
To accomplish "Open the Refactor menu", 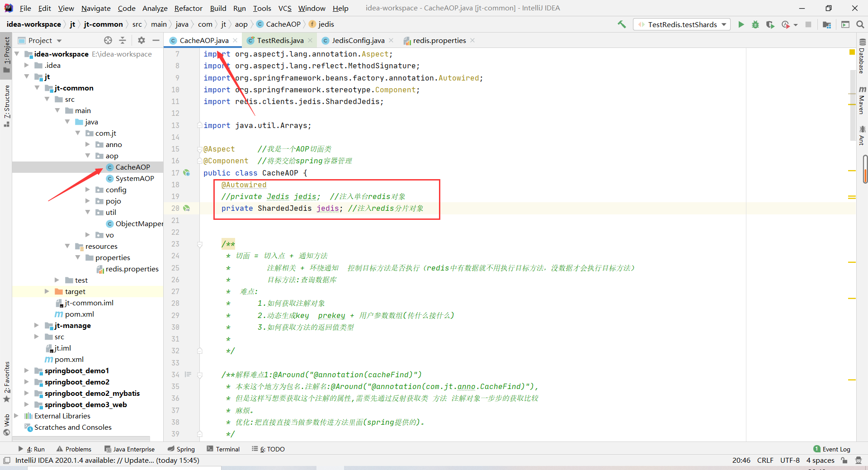I will click(189, 8).
